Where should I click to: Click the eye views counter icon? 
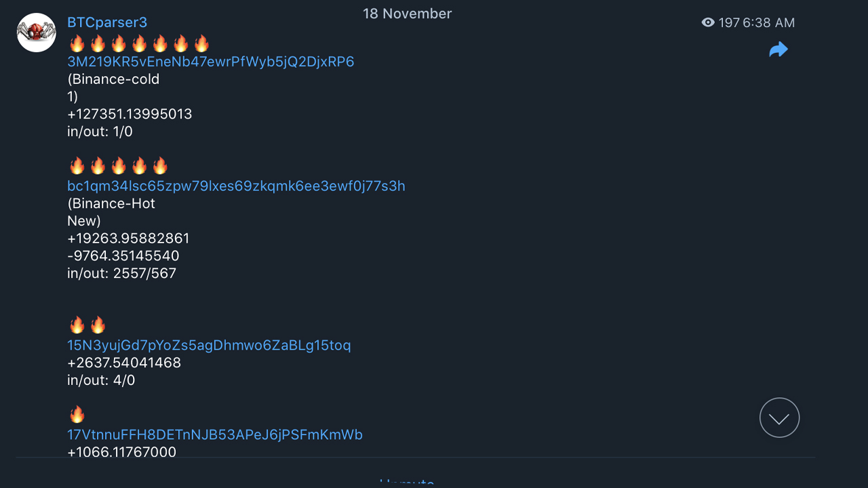coord(708,22)
